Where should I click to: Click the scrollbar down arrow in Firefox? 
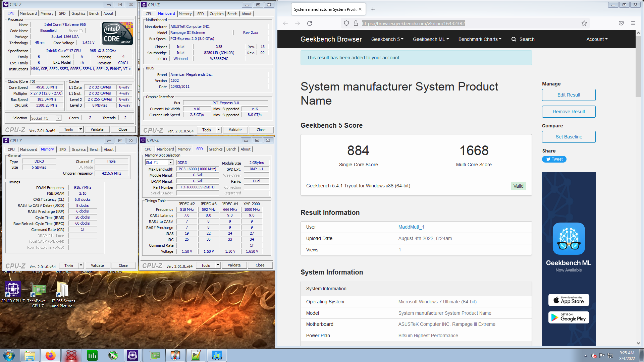[x=638, y=343]
